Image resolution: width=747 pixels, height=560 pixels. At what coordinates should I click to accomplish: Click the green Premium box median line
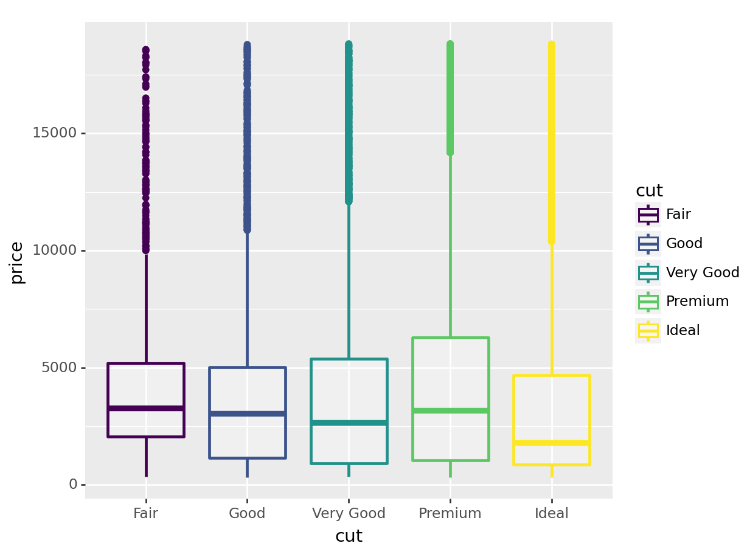click(x=450, y=411)
